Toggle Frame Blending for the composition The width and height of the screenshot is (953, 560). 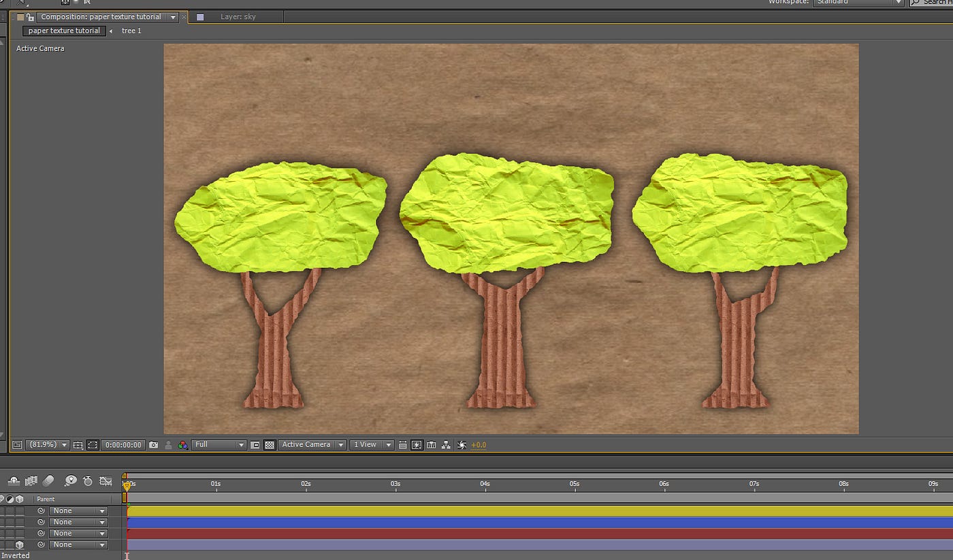click(31, 480)
